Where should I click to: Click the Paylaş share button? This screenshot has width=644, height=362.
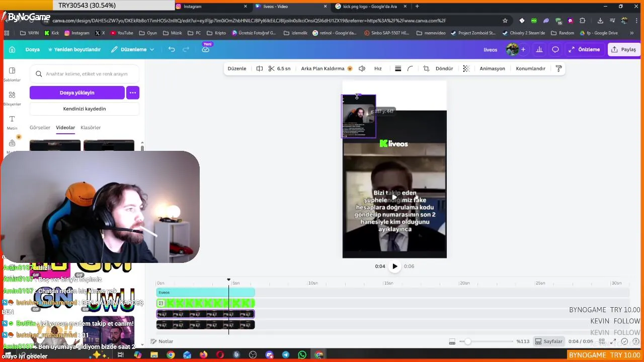pyautogui.click(x=624, y=49)
